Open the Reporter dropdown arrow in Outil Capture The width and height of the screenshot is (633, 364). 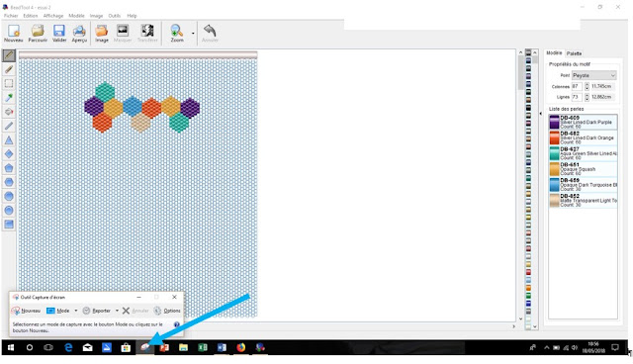coord(117,311)
